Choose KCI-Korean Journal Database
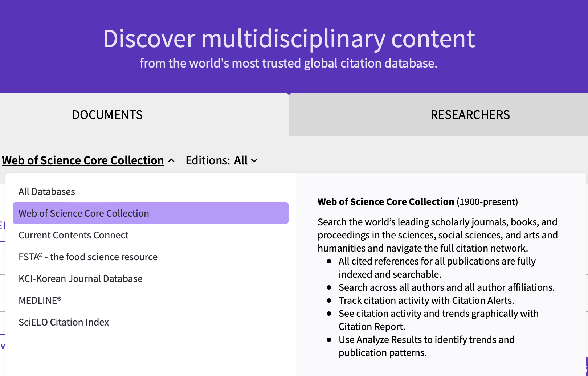Viewport: 588px width, 376px height. pyautogui.click(x=81, y=279)
